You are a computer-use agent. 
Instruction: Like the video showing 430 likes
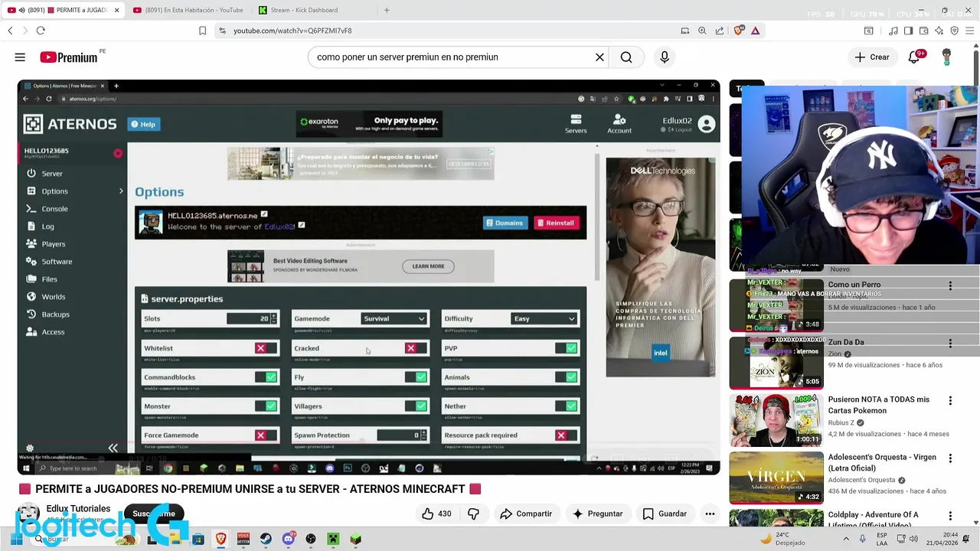[436, 514]
